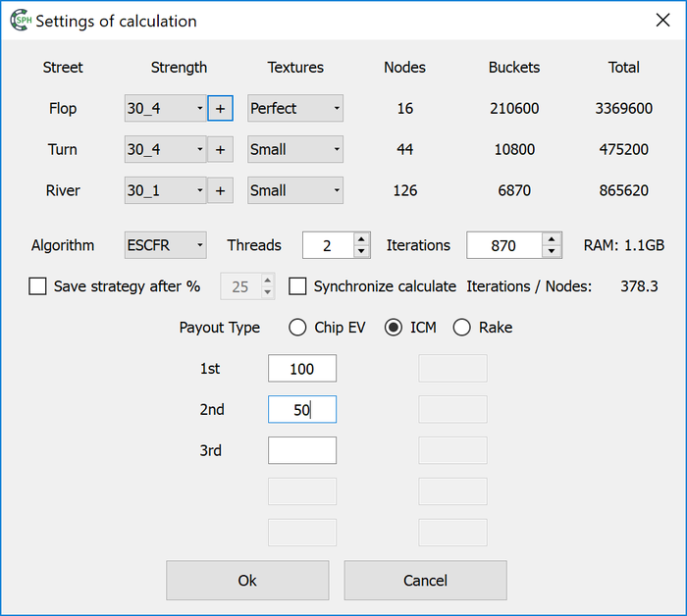
Task: Toggle the Synchronize calculate checkbox
Action: (x=298, y=286)
